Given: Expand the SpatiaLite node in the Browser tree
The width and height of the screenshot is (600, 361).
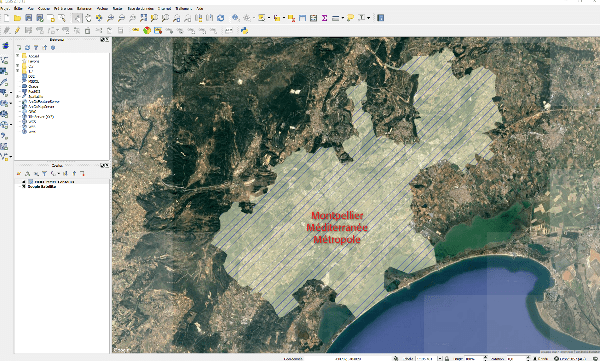Looking at the screenshot, I should pos(18,96).
